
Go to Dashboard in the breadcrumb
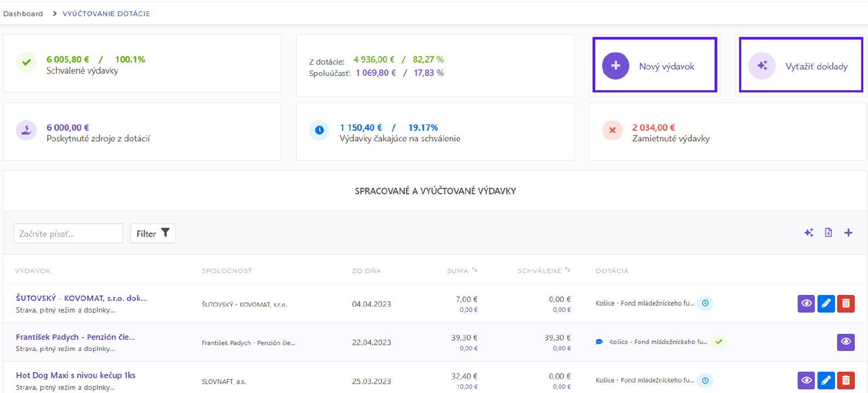pos(23,14)
